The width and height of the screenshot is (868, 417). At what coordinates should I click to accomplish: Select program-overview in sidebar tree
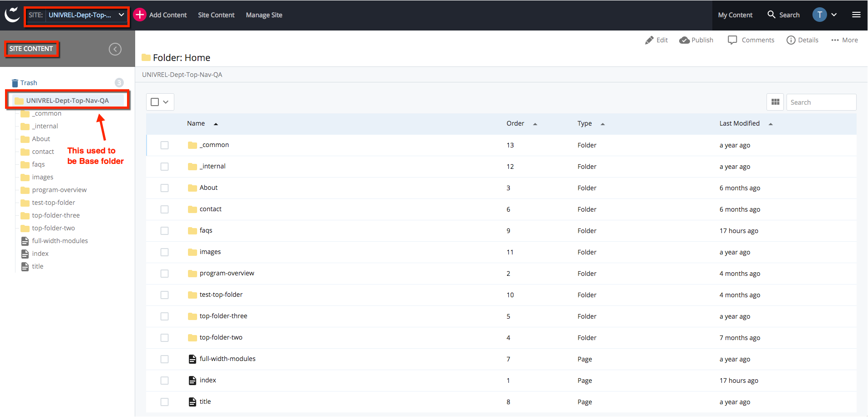tap(59, 190)
